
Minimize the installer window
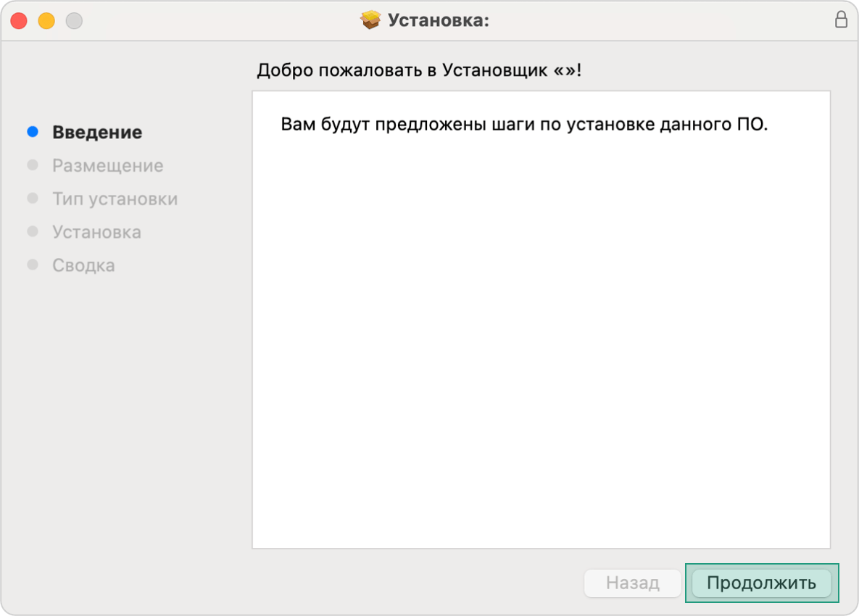coord(46,21)
